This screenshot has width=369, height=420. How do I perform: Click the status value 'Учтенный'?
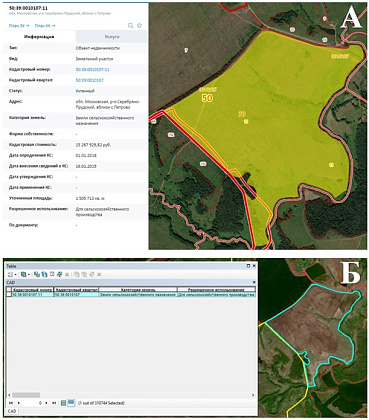[85, 91]
